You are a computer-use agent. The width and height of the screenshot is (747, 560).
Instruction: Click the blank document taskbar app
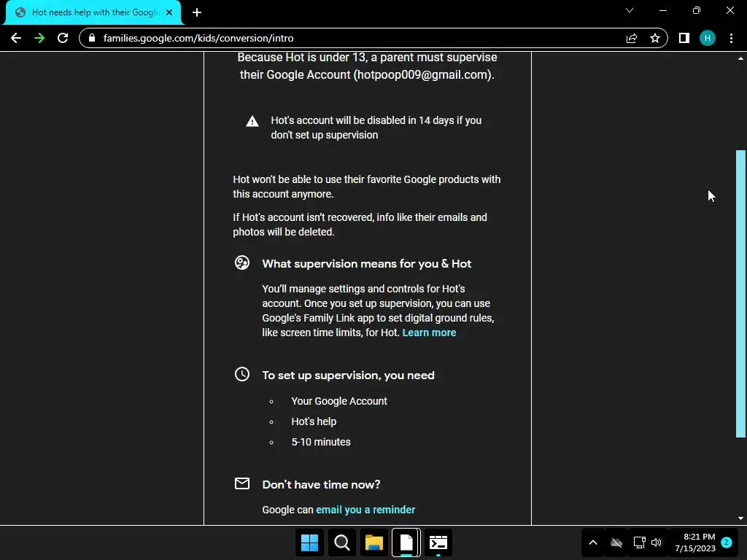click(406, 542)
